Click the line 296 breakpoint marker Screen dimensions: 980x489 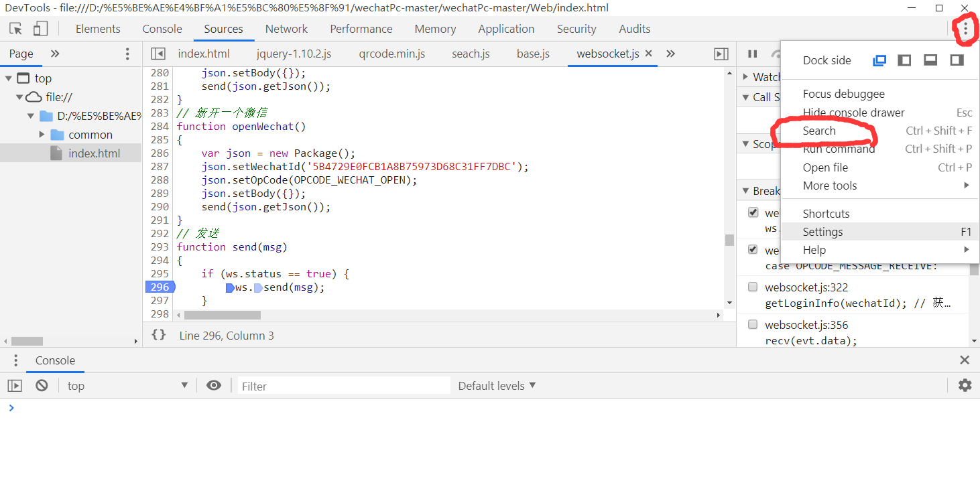pos(160,287)
